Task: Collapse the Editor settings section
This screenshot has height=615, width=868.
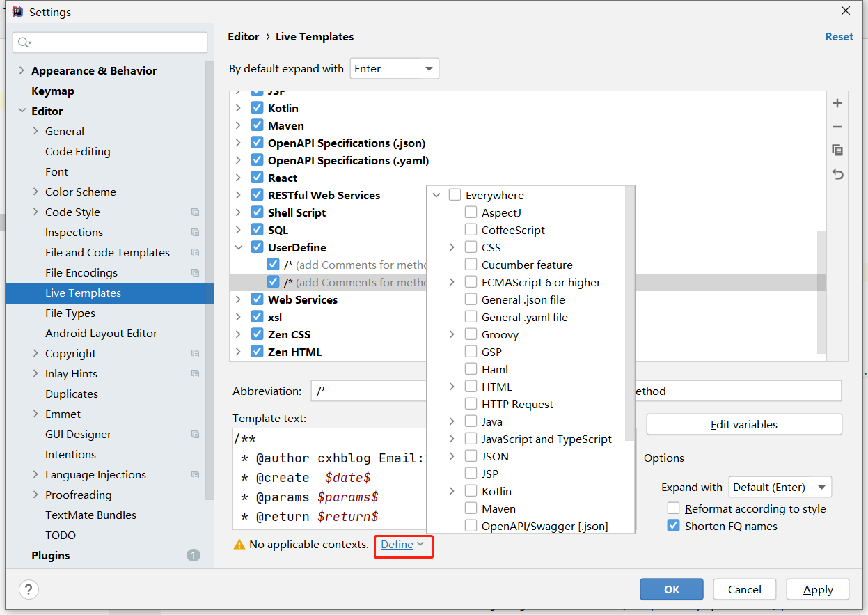Action: 21,111
